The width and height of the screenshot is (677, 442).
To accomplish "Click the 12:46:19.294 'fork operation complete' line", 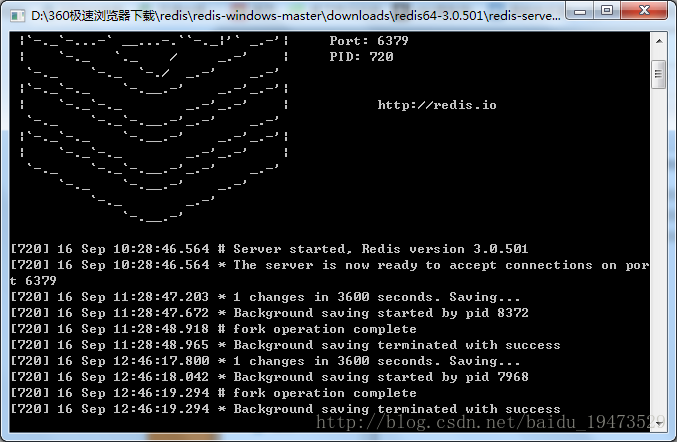I will [213, 393].
